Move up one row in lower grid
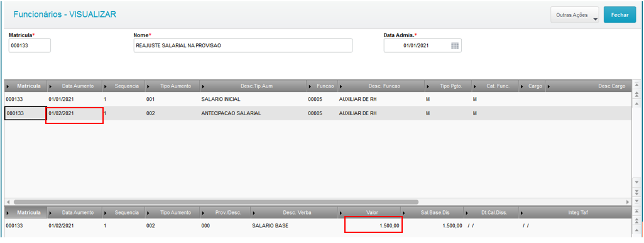 [636, 230]
